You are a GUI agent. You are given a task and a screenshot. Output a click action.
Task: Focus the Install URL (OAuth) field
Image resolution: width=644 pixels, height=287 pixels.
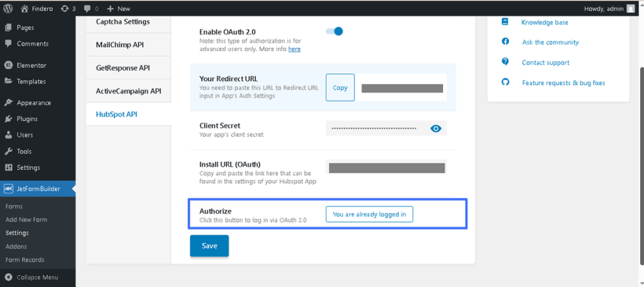[386, 168]
